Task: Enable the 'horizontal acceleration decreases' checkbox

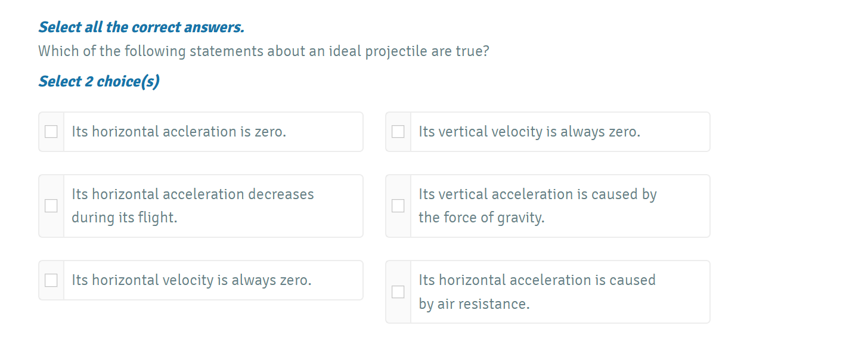Action: pyautogui.click(x=51, y=206)
